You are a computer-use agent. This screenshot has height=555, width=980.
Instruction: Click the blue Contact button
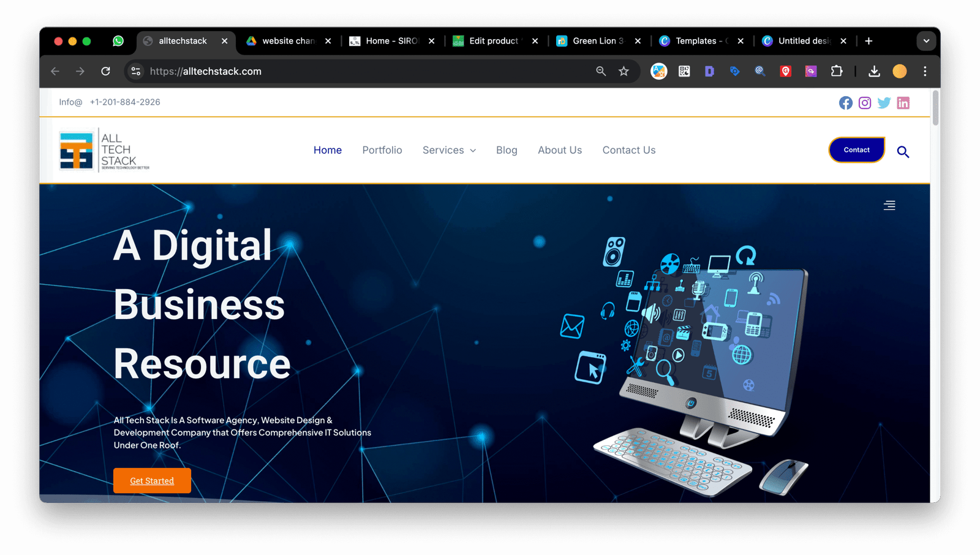click(x=856, y=150)
